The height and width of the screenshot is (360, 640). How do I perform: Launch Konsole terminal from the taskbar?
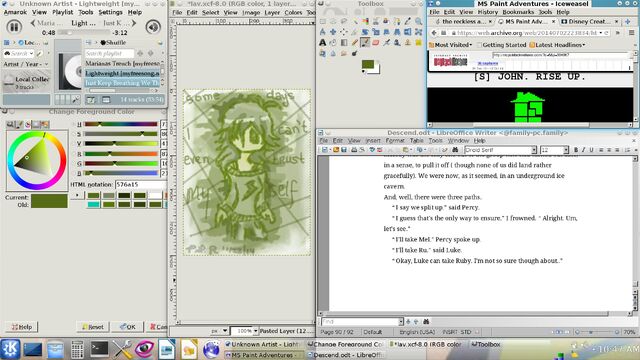click(x=99, y=349)
